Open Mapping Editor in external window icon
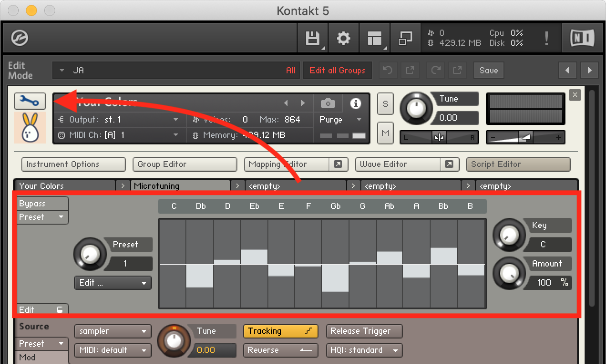 coord(338,164)
